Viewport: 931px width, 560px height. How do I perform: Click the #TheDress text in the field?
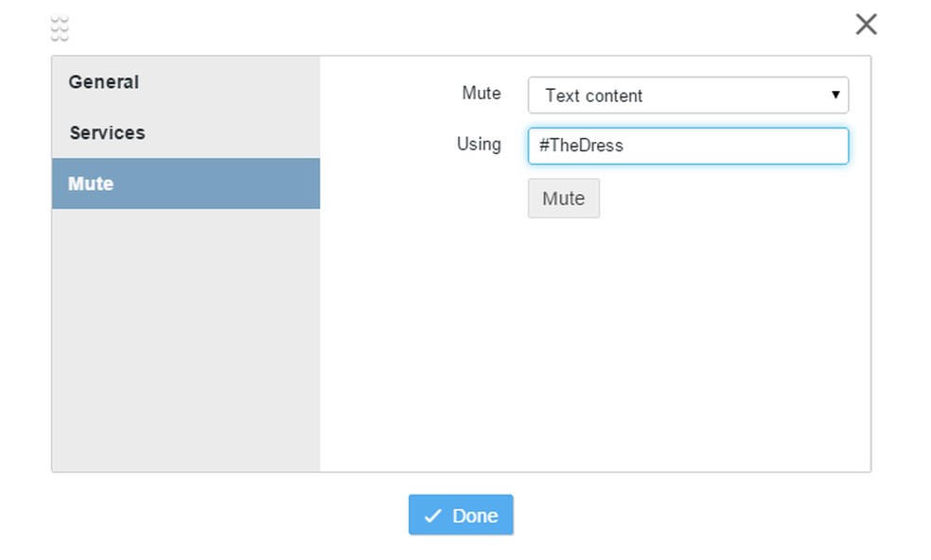(581, 146)
